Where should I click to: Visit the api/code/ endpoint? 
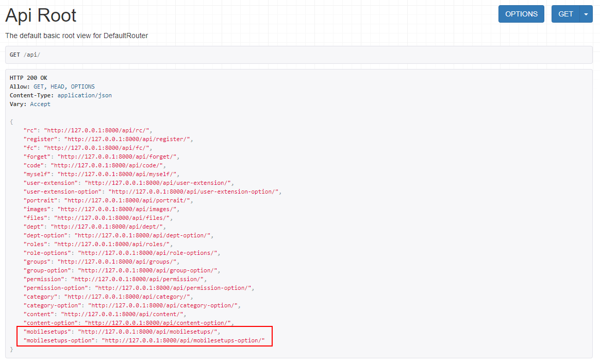[108, 165]
